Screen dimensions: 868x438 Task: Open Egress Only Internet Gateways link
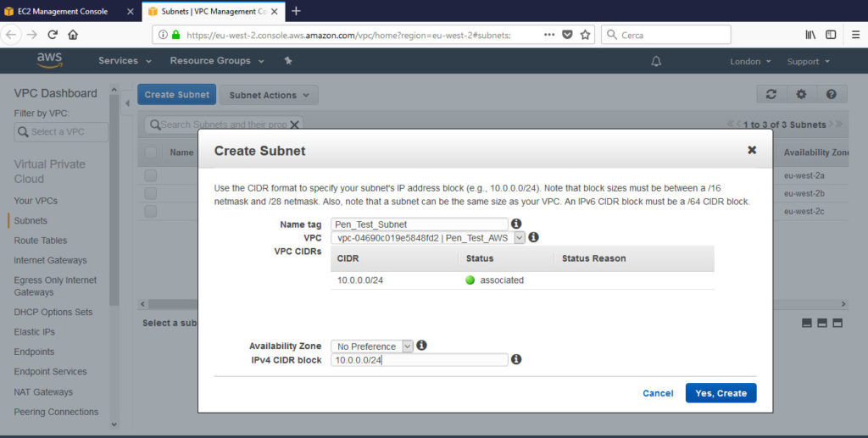coord(55,286)
